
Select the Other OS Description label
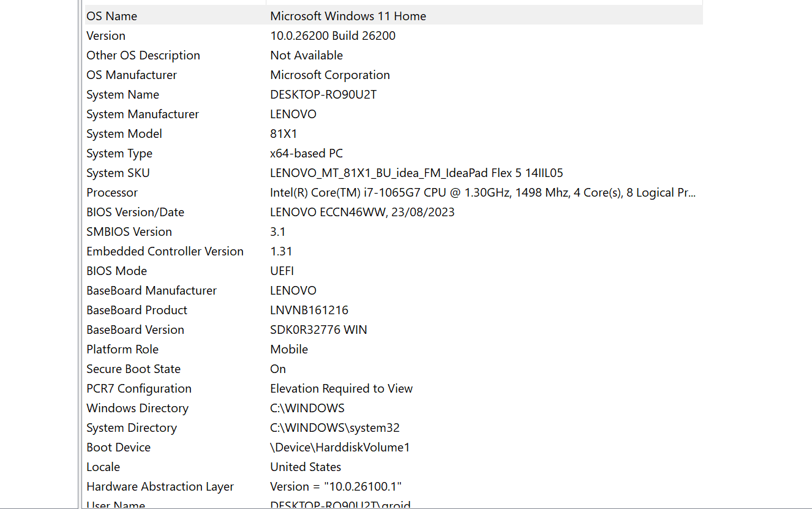click(x=143, y=55)
